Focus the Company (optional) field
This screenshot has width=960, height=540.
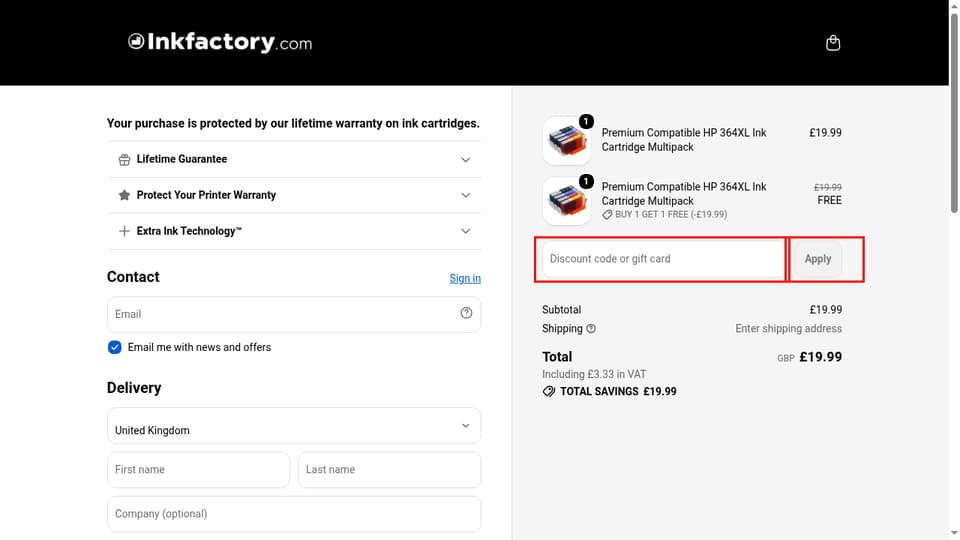click(x=294, y=514)
